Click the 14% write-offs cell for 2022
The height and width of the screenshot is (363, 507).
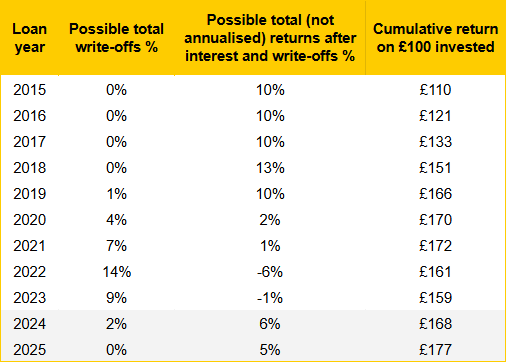[x=117, y=272]
